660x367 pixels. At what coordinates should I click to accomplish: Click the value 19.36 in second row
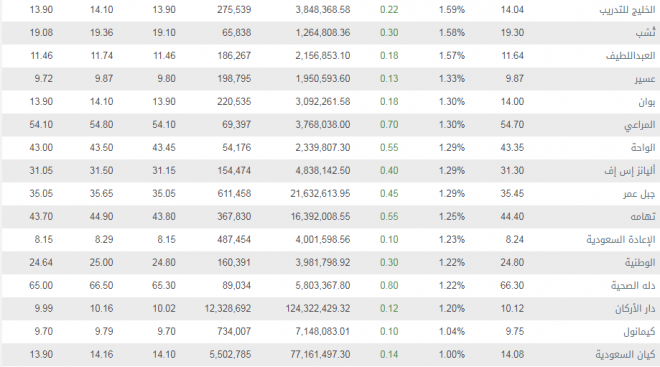tap(101, 32)
